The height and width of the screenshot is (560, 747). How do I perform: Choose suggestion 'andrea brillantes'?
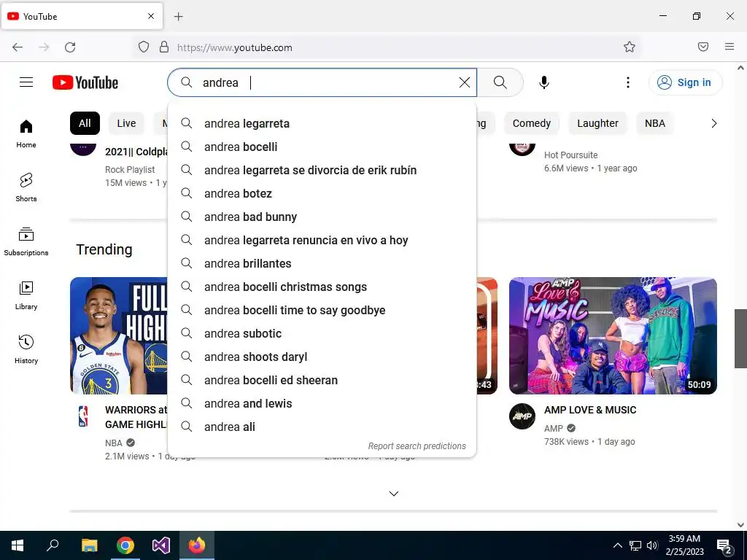[x=322, y=263]
